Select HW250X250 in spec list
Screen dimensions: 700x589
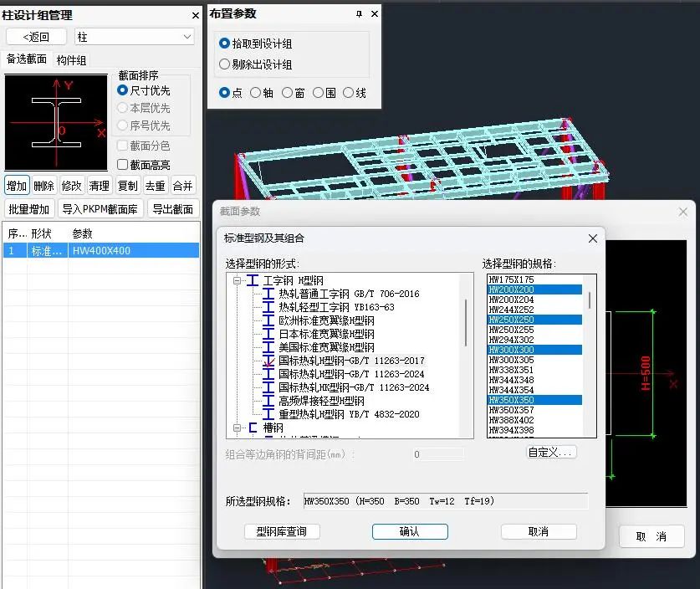pyautogui.click(x=534, y=320)
